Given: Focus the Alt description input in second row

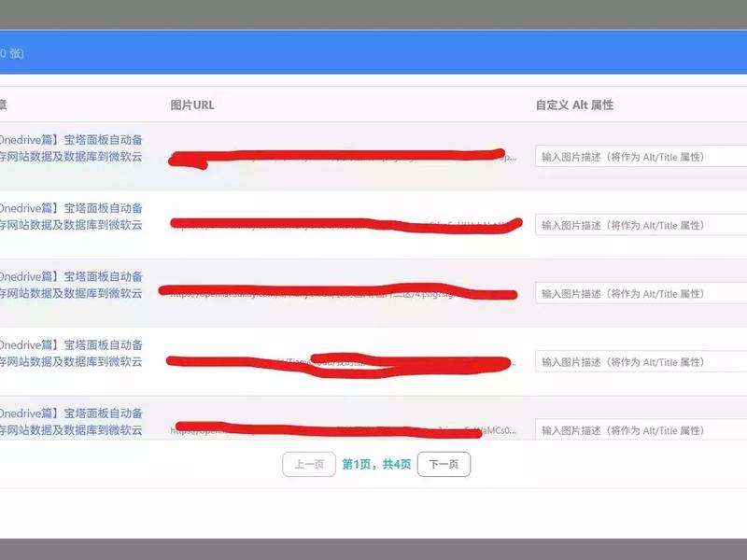Looking at the screenshot, I should point(641,225).
